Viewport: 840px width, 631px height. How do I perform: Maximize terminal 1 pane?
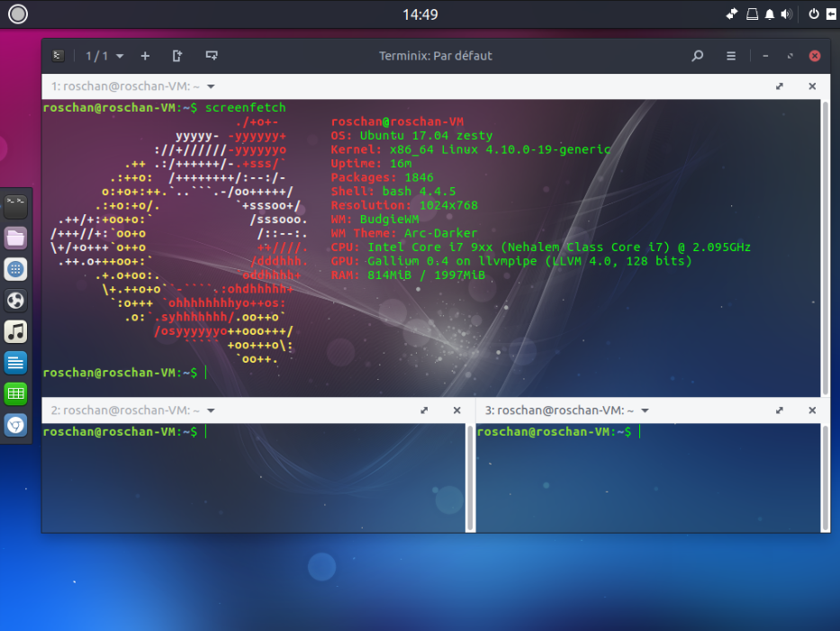click(780, 86)
